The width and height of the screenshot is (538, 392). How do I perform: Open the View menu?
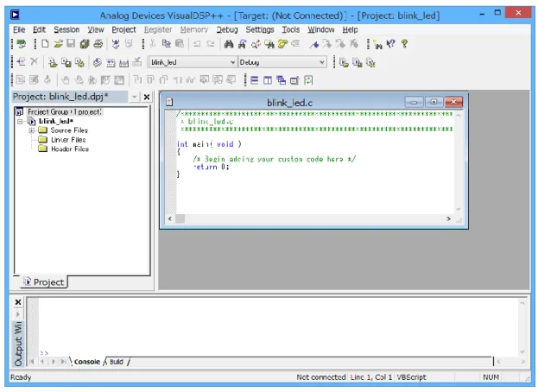pos(95,30)
